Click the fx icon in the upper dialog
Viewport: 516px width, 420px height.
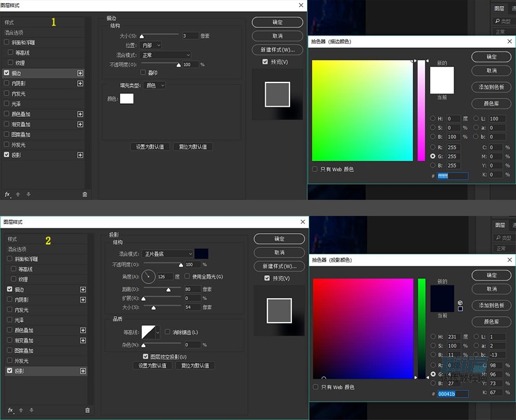coord(8,194)
